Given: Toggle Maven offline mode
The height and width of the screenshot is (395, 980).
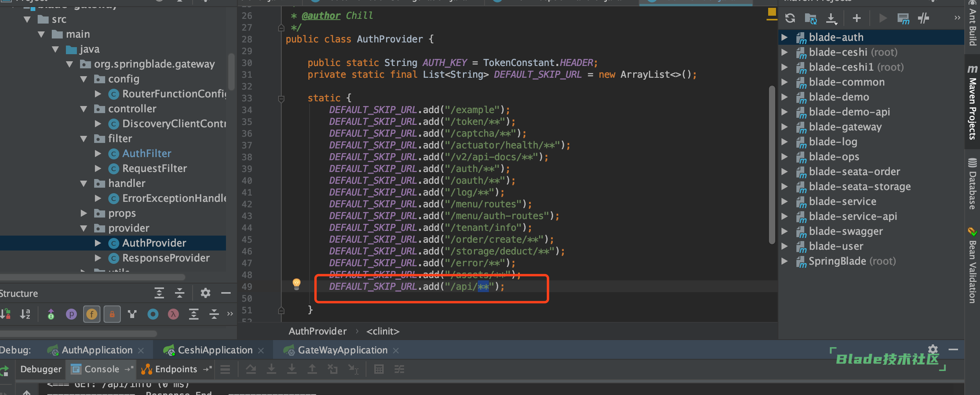Looking at the screenshot, I should pyautogui.click(x=924, y=18).
